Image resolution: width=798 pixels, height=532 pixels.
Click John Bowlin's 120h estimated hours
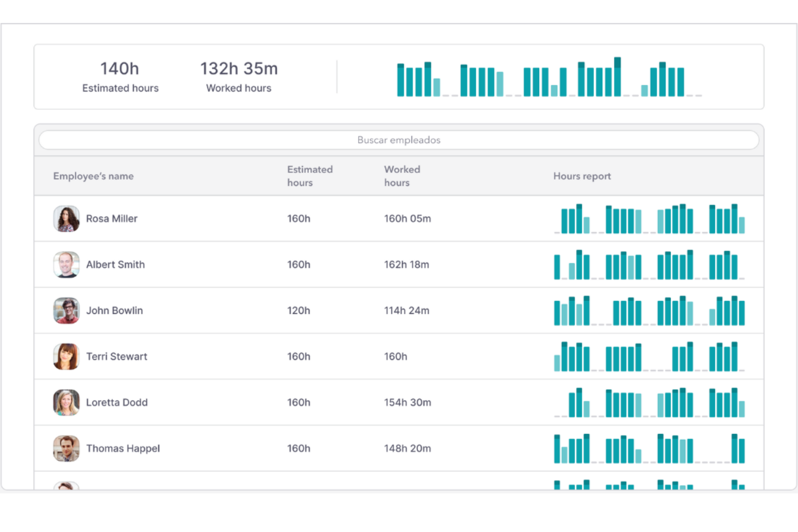click(299, 310)
